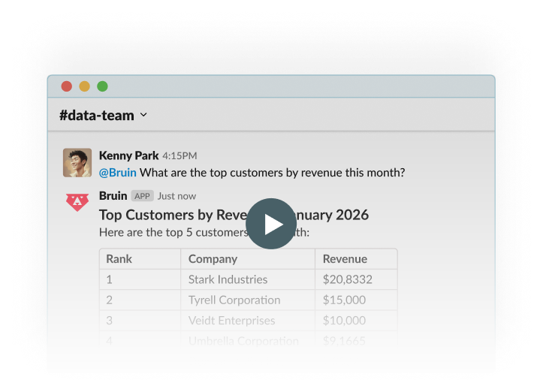Select the Top Customers by Revenue heading
543x392 pixels.
234,215
